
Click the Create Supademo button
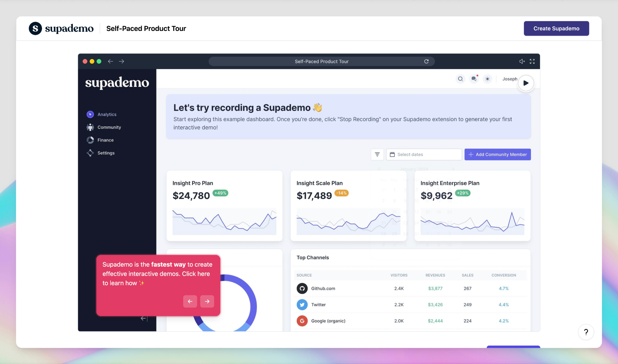[556, 28]
